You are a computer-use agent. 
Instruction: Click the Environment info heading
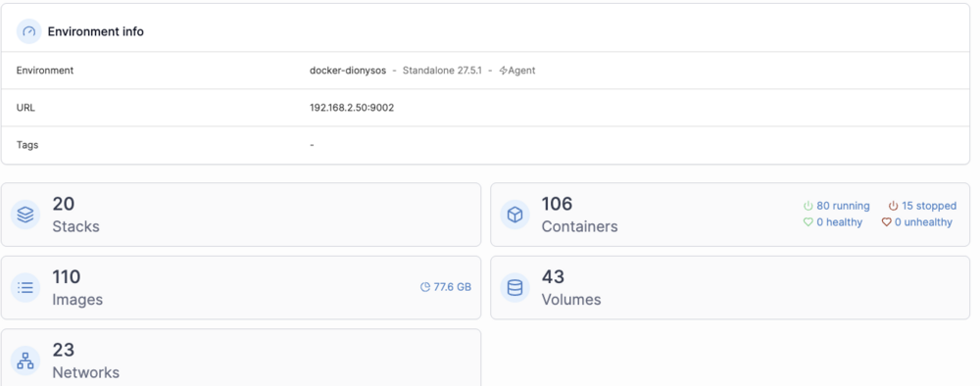pos(96,31)
